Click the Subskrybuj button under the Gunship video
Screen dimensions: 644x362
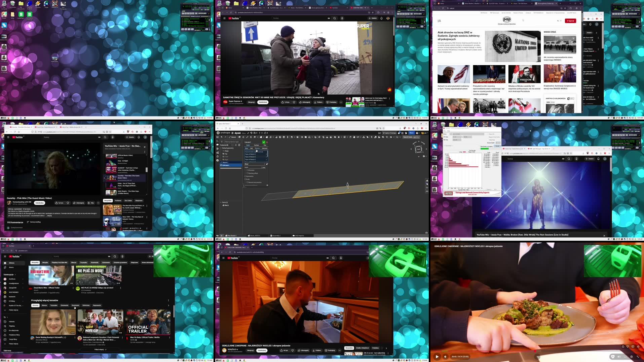(x=39, y=203)
